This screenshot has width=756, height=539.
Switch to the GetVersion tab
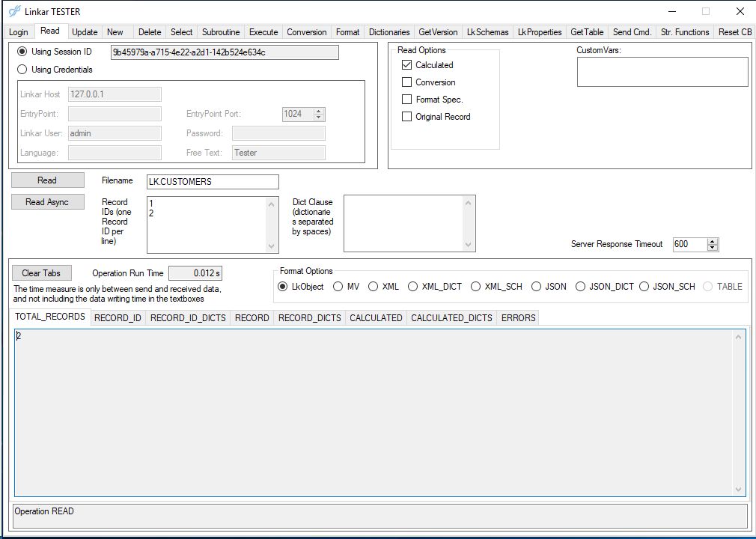(438, 32)
